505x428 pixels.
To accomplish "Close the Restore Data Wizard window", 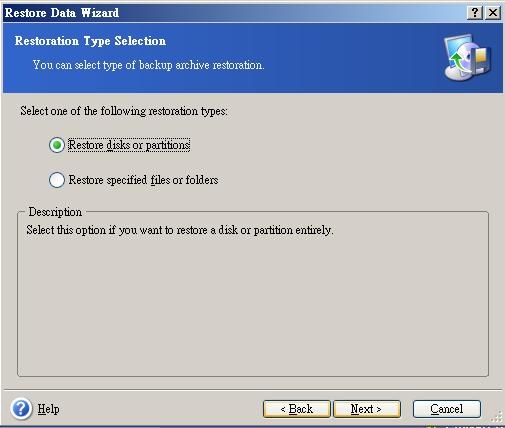I will [493, 13].
